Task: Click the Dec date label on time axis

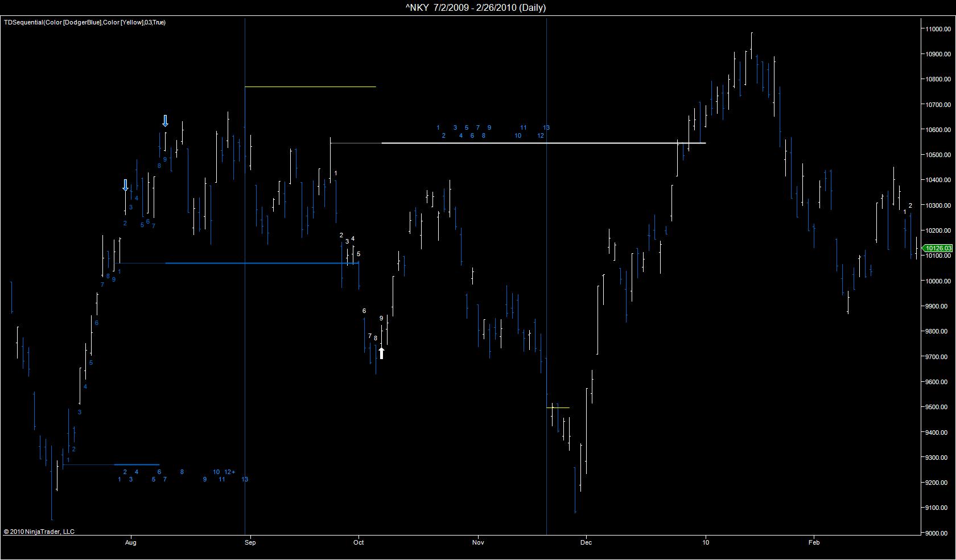Action: [586, 542]
